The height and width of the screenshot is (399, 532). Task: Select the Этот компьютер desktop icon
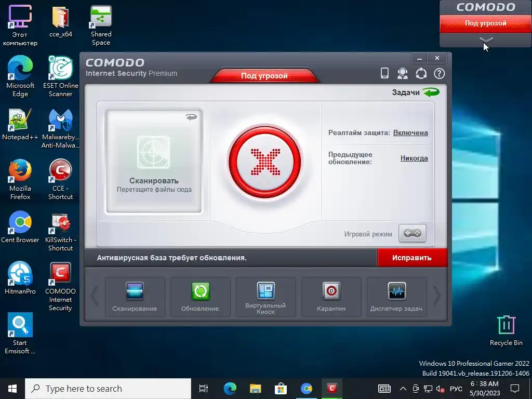click(x=20, y=25)
